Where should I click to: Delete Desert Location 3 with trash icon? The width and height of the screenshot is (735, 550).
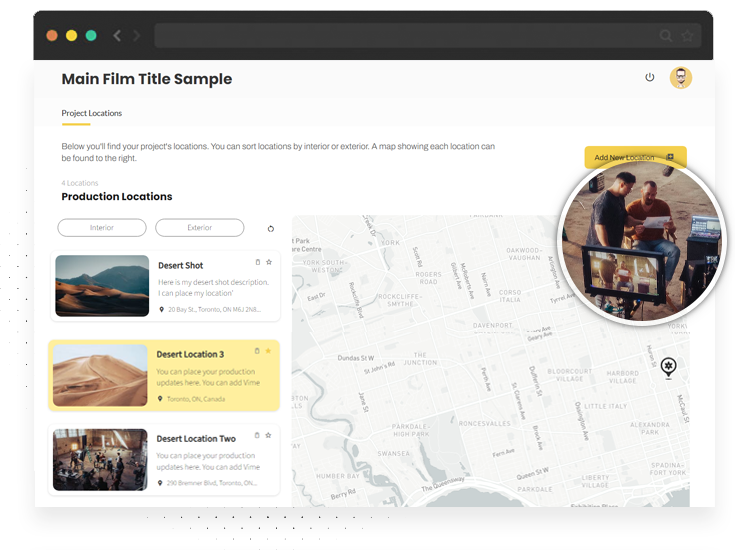point(257,351)
